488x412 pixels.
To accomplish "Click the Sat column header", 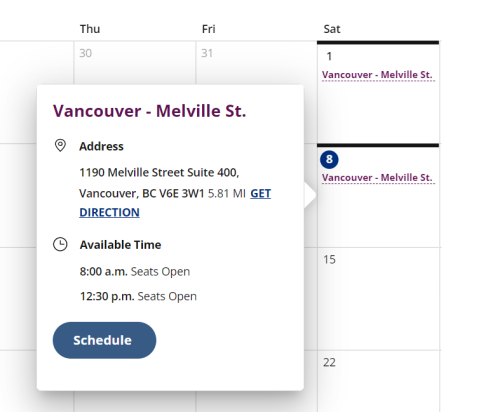I will click(332, 29).
